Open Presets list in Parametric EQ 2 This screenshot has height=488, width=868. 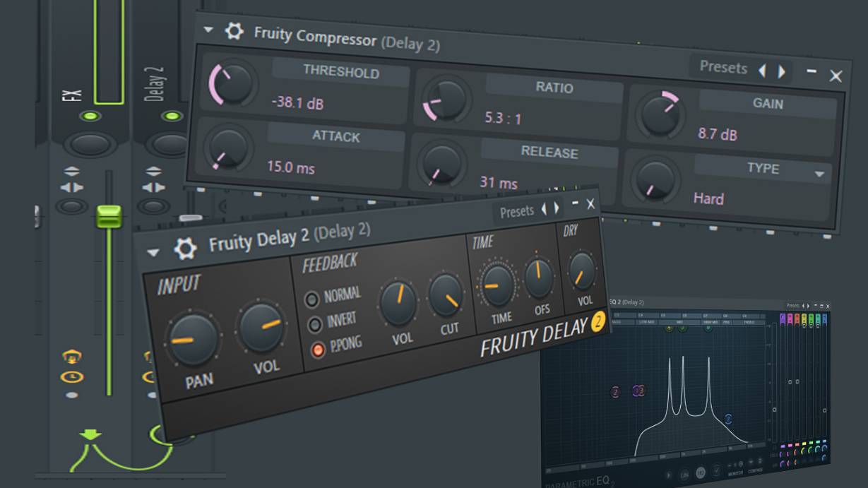[x=792, y=306]
